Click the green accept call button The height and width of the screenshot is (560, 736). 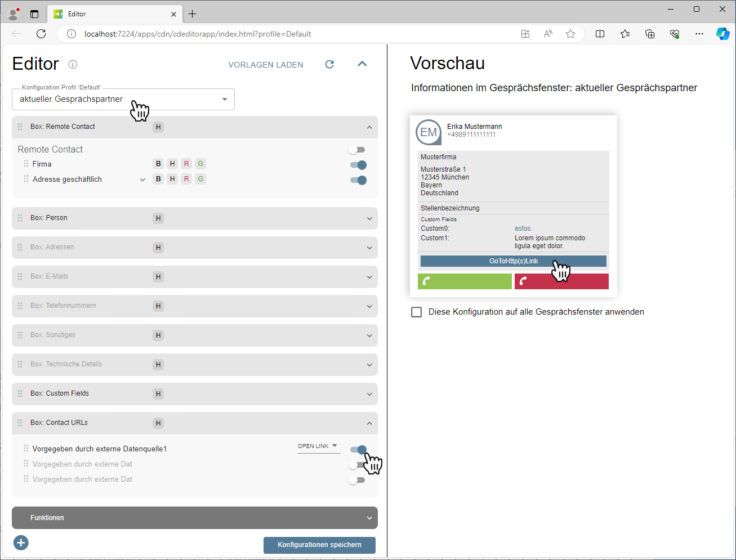coord(465,281)
